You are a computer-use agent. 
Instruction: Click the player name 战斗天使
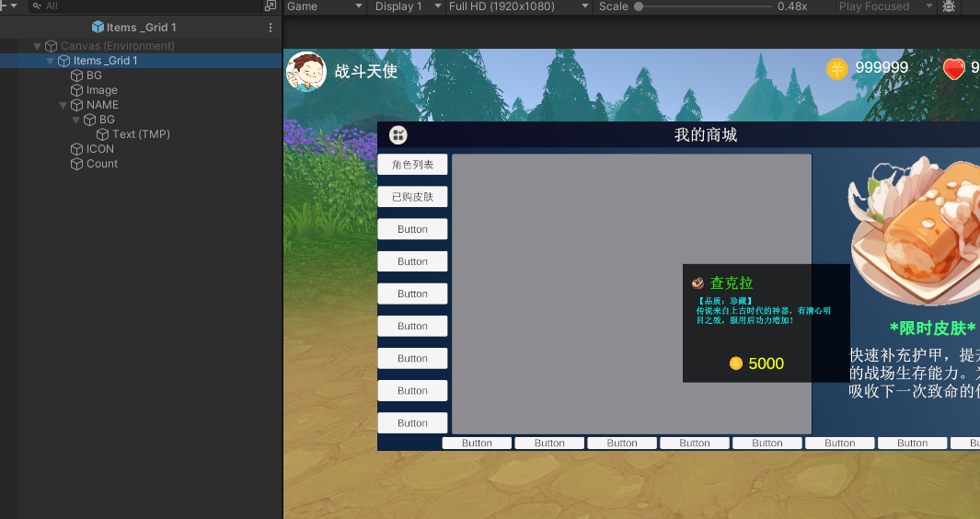coord(366,71)
